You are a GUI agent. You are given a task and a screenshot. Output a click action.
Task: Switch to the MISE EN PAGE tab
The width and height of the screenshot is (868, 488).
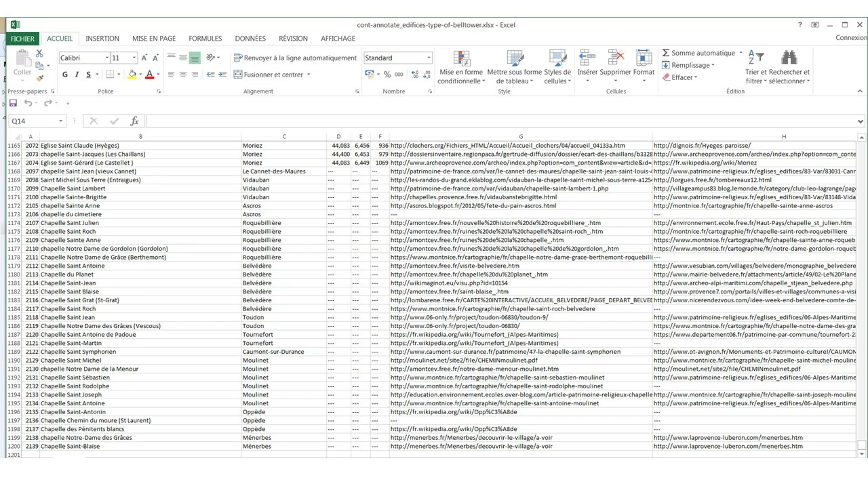tap(154, 39)
